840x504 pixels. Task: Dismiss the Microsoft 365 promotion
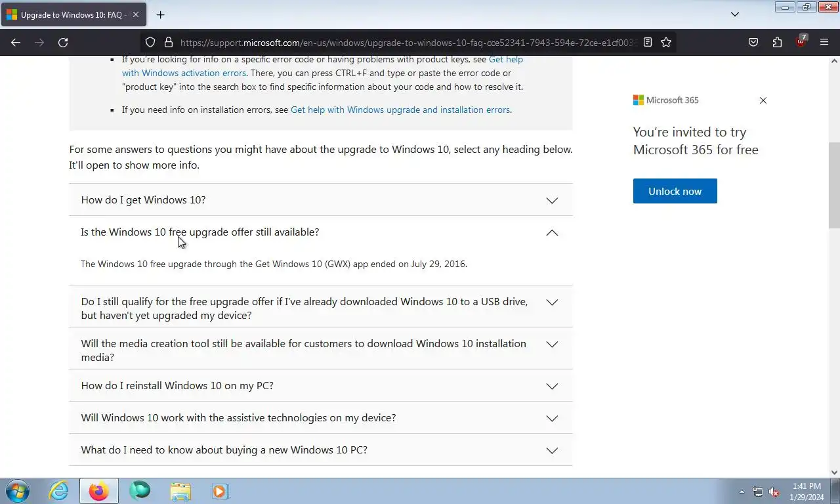tap(763, 100)
